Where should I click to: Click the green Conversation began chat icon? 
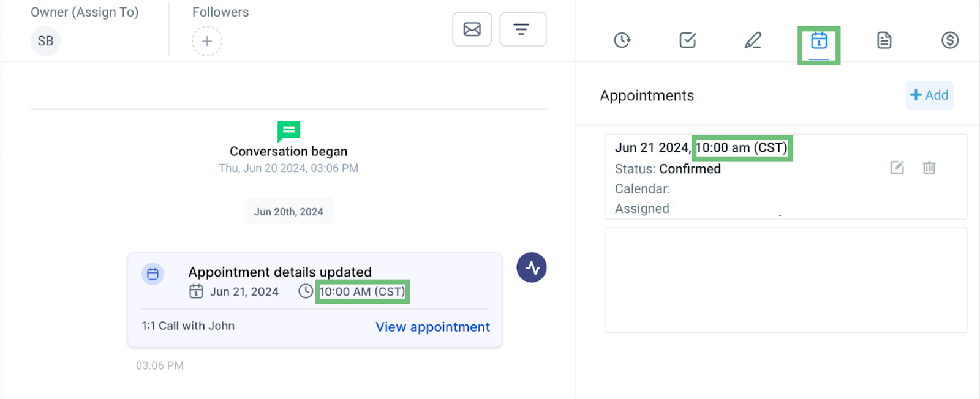(x=288, y=131)
